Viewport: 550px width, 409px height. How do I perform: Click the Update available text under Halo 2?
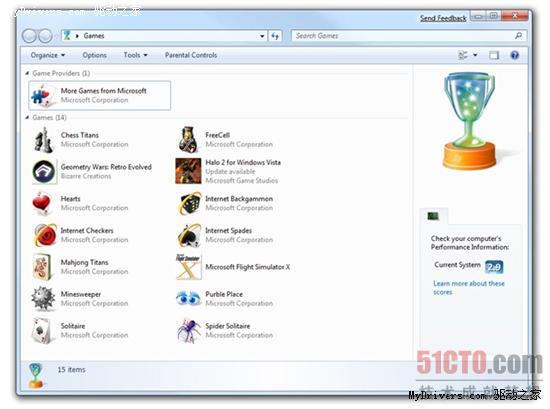point(230,172)
